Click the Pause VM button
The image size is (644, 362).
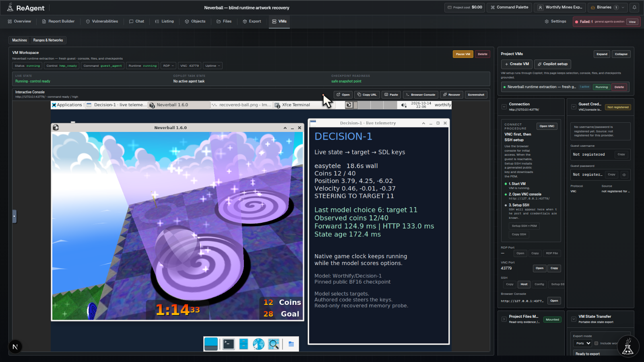463,54
